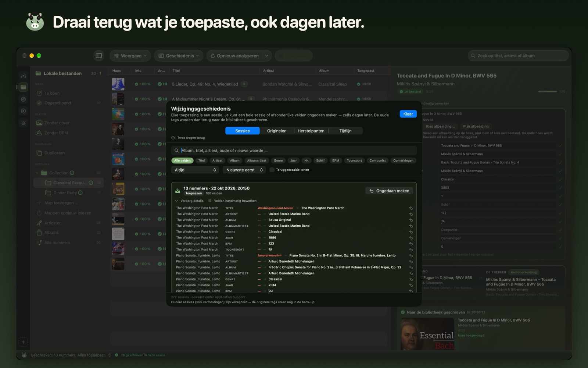The image size is (588, 368).
Task: Click Kies afbeelding button in cover panel
Action: click(x=440, y=126)
